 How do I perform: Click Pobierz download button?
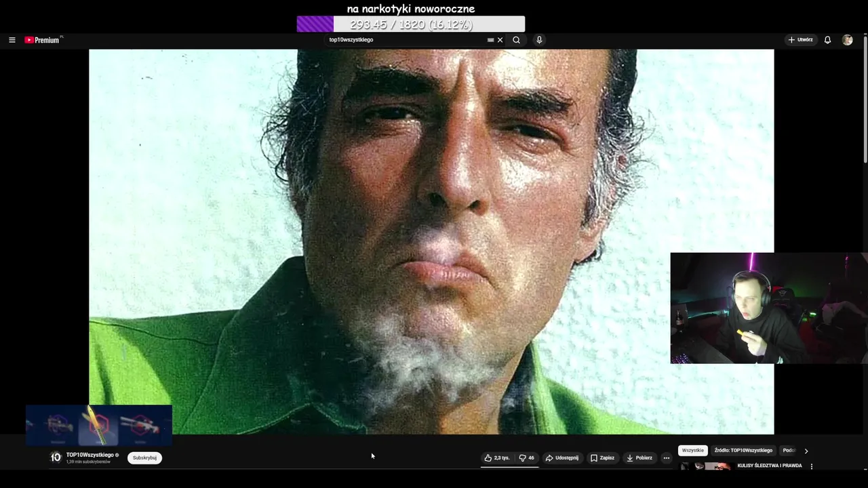pos(639,457)
